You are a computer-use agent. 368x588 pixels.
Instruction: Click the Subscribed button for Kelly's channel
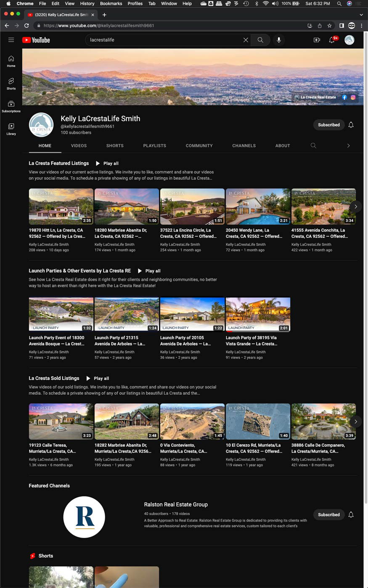pyautogui.click(x=329, y=125)
